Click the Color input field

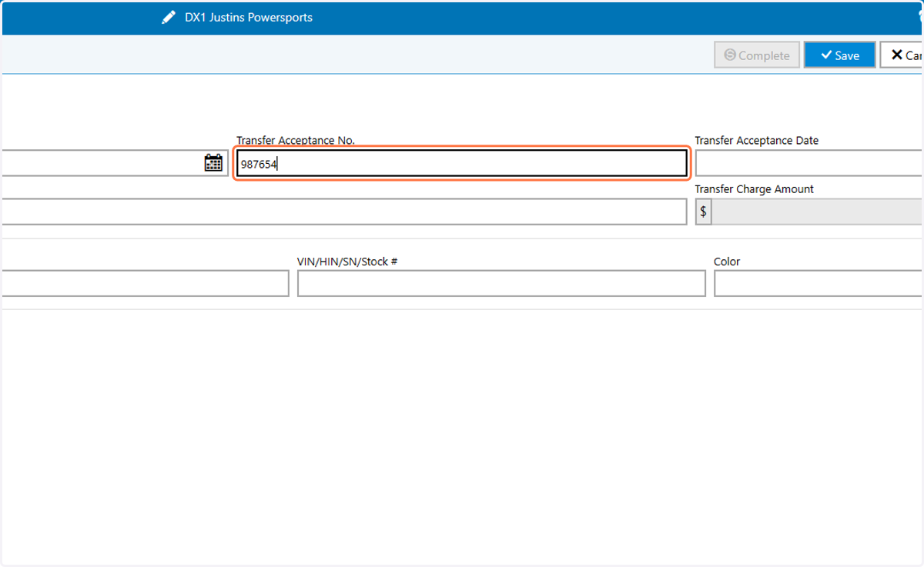(819, 283)
